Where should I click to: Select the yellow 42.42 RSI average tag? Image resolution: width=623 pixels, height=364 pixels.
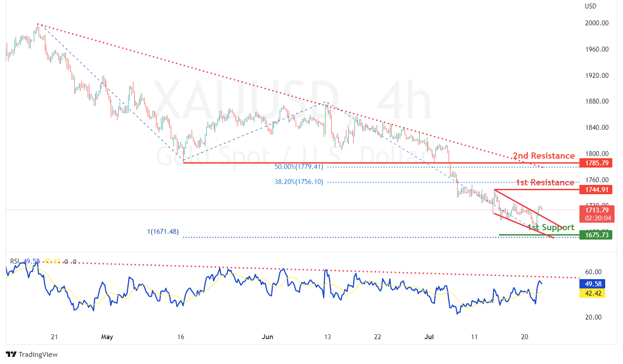(x=592, y=293)
